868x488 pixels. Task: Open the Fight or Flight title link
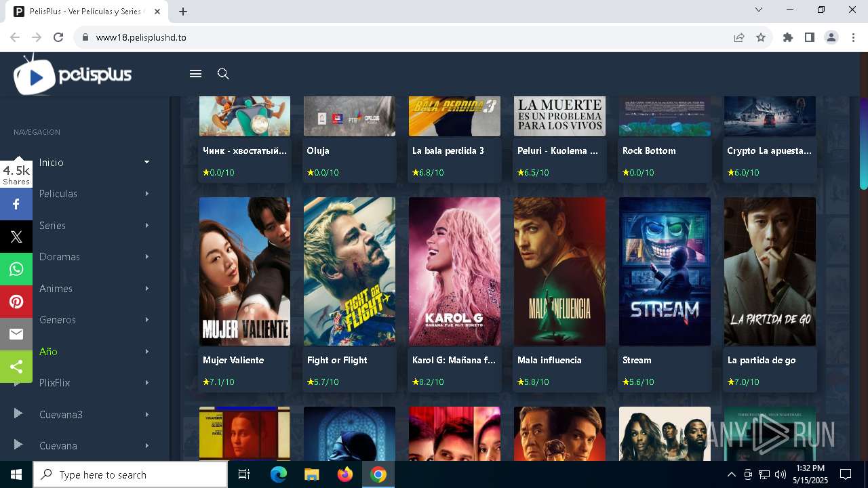[337, 360]
